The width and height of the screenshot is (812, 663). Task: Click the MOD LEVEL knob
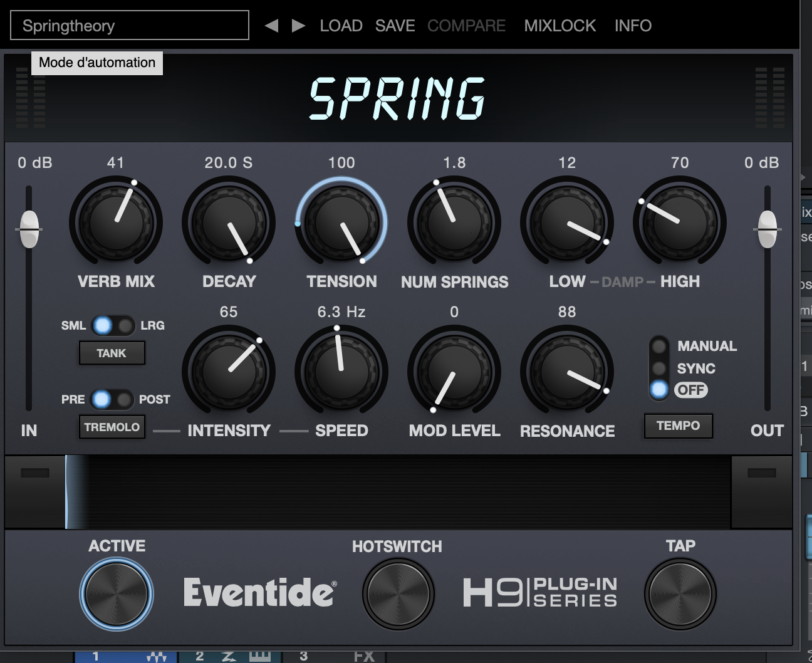tap(454, 372)
